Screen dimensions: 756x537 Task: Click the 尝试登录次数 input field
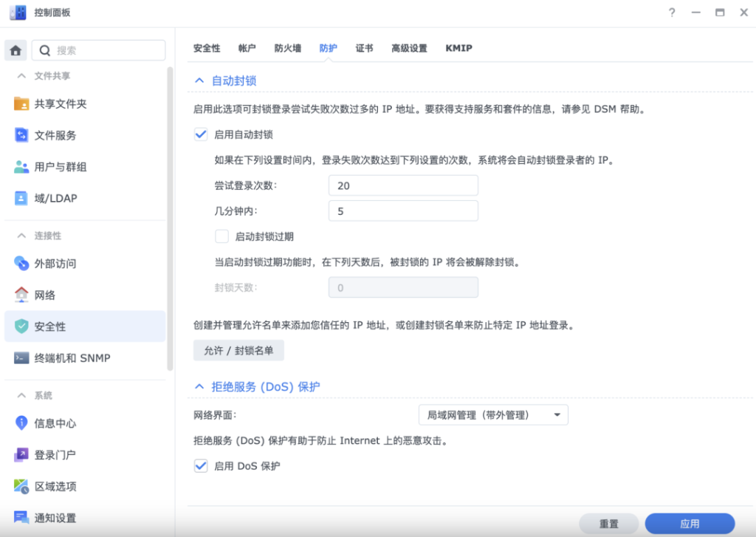403,185
